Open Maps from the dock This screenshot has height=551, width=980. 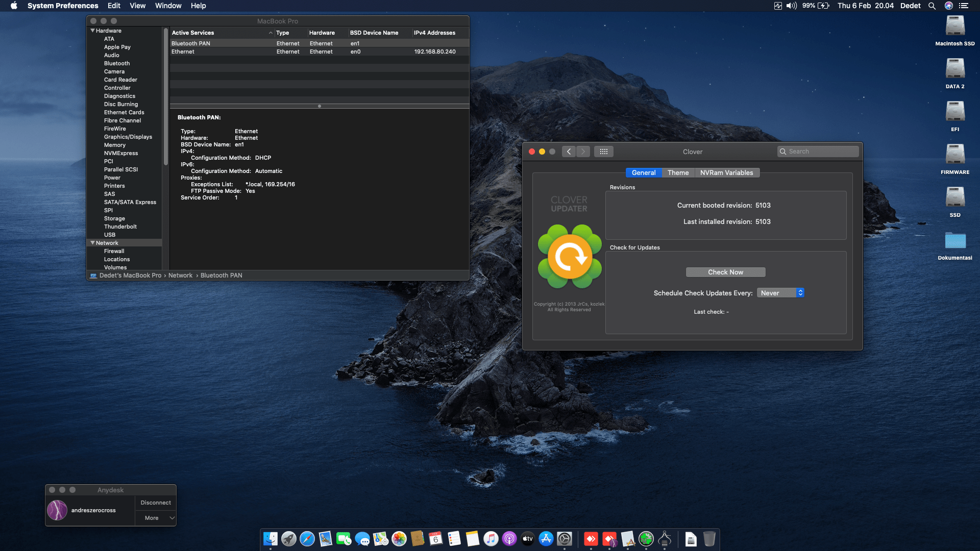(381, 539)
